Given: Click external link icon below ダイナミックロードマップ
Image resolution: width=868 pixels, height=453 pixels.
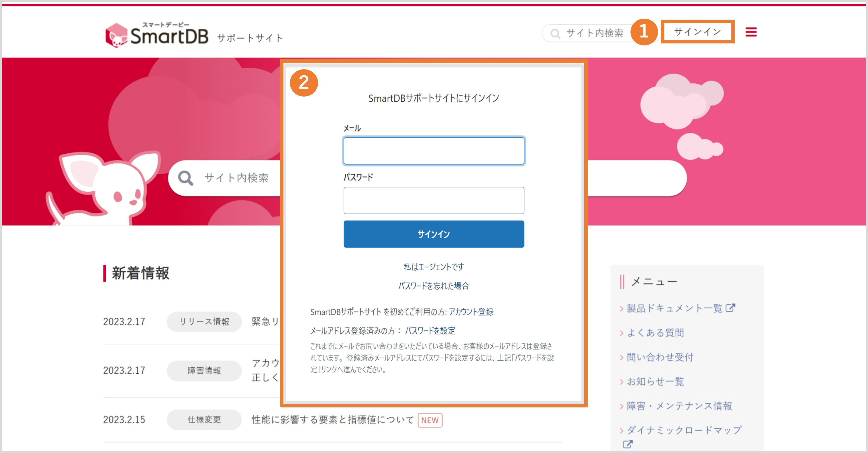Looking at the screenshot, I should click(628, 444).
